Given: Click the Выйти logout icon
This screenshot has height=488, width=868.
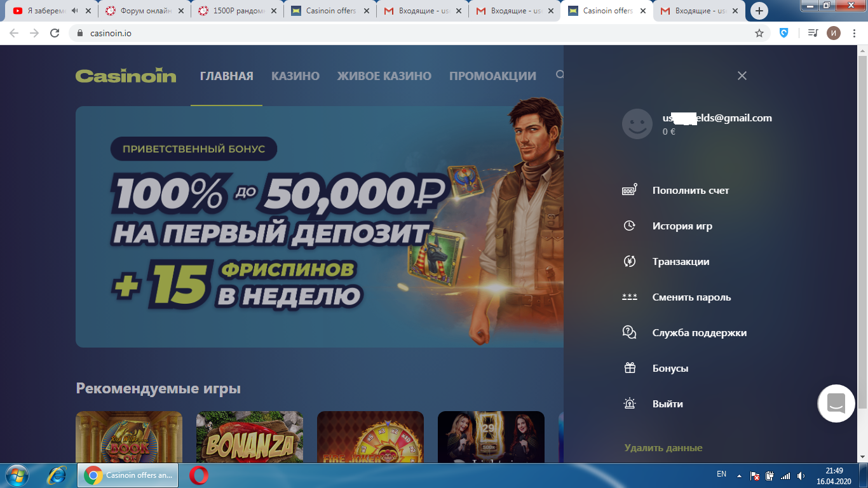Looking at the screenshot, I should pos(631,403).
